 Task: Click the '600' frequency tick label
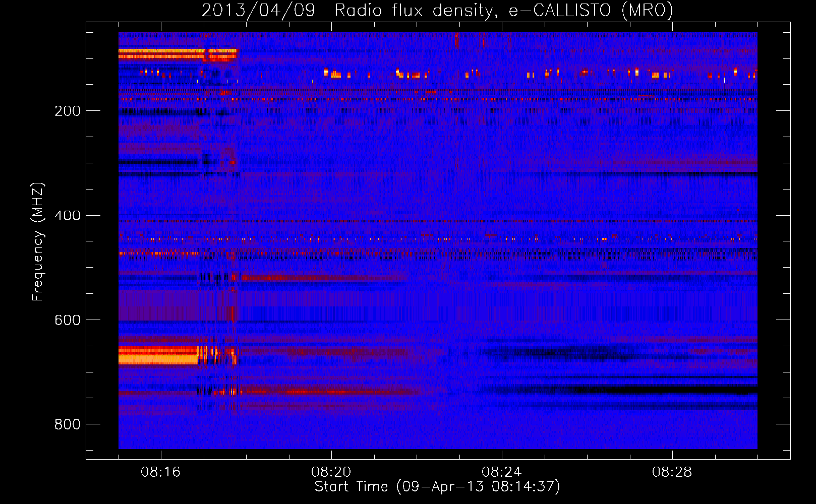[68, 321]
